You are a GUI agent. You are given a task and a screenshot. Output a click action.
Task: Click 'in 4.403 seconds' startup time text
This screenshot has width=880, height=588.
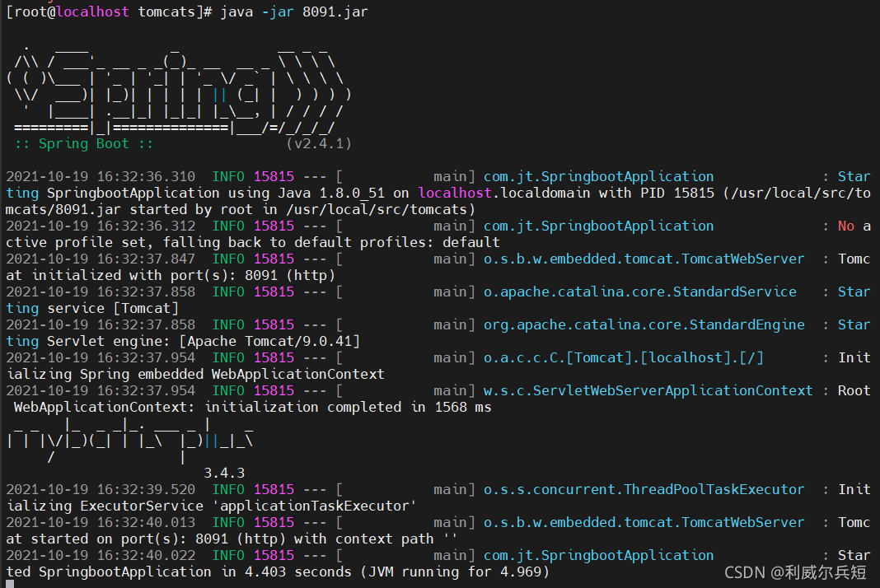(286, 572)
